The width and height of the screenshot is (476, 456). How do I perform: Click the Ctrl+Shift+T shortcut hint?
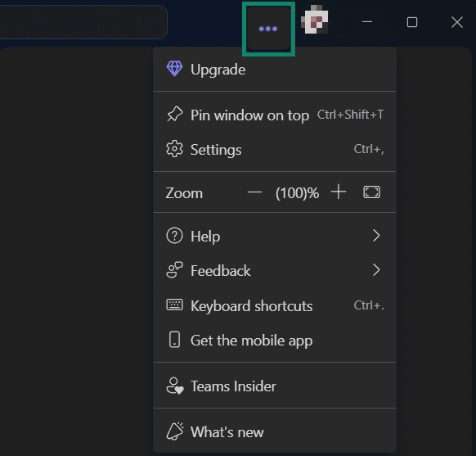350,115
